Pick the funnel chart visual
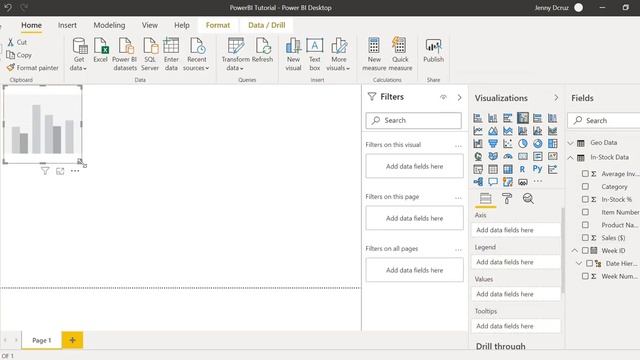The image size is (640, 360). point(493,144)
